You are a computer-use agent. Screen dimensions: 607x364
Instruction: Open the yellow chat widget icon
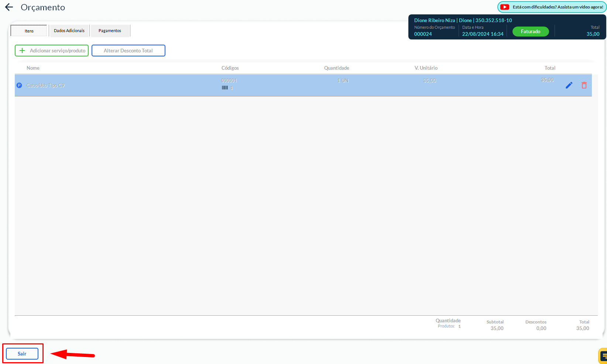point(603,356)
